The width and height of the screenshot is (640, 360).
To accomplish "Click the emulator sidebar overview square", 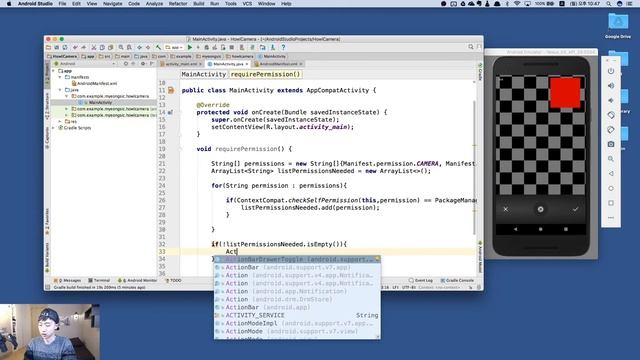I will [x=611, y=203].
